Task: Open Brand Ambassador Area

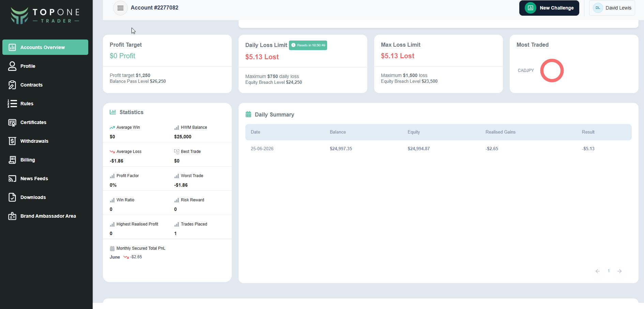Action: point(45,216)
